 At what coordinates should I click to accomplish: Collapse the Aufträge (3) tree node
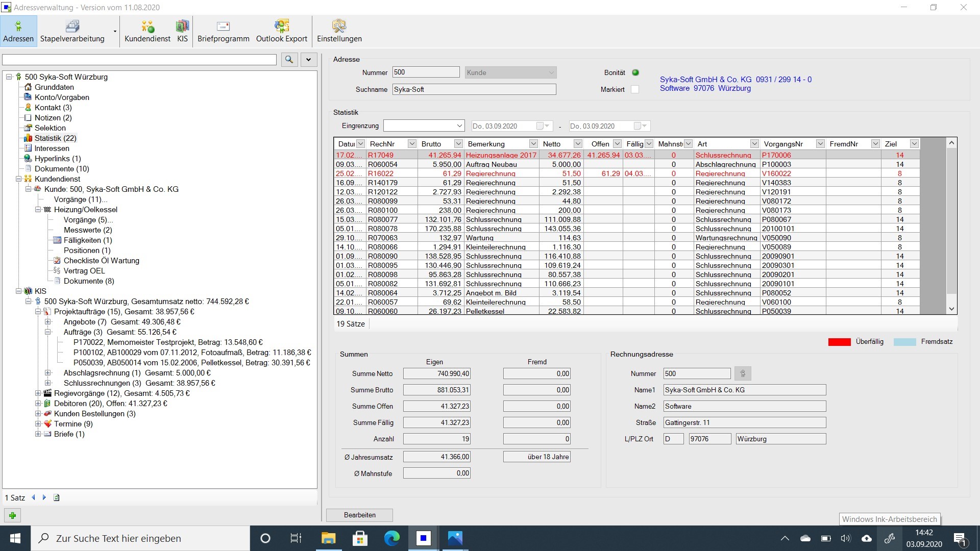point(48,332)
